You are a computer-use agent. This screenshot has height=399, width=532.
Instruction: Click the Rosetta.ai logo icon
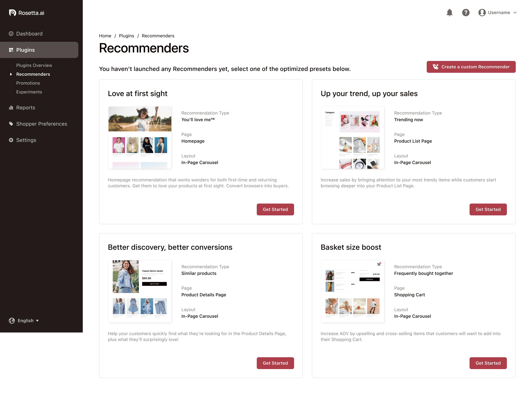[12, 12]
